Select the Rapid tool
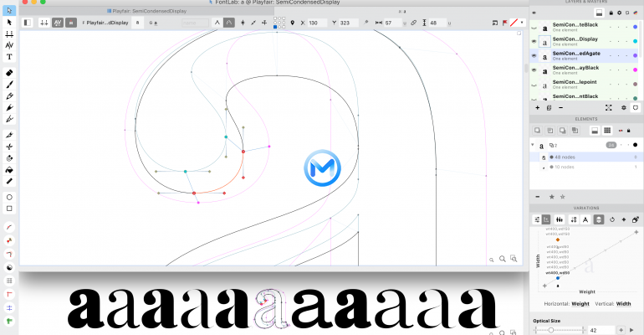 tap(9, 119)
